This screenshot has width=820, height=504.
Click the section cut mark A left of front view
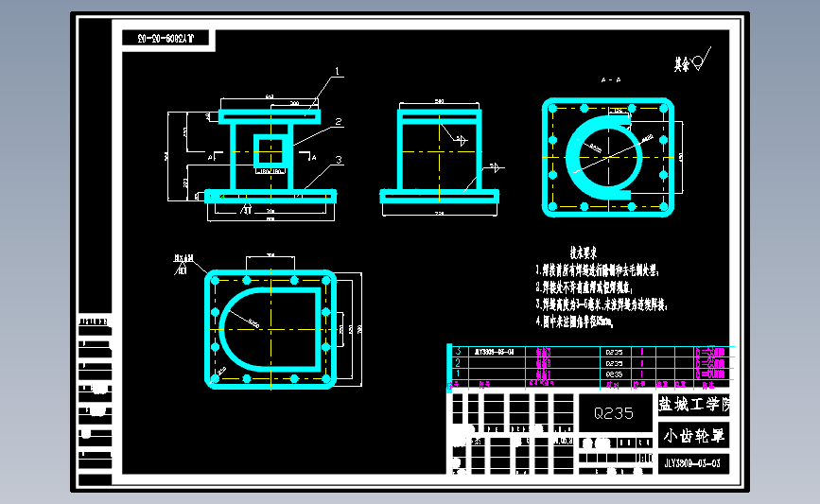pyautogui.click(x=212, y=156)
